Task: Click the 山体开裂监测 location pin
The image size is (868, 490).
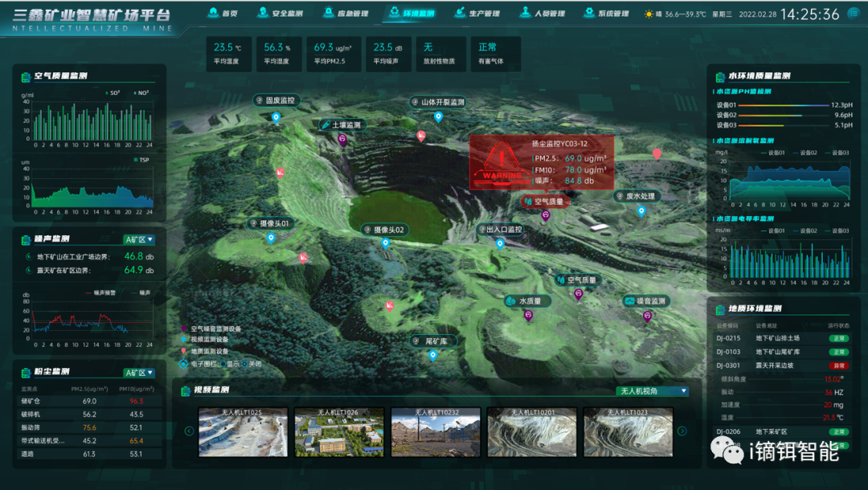Action: click(x=438, y=116)
